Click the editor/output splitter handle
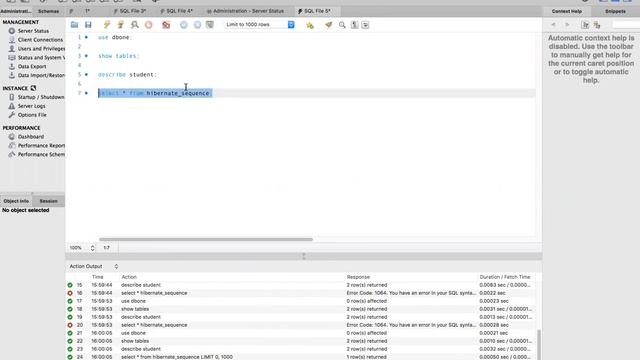 tap(304, 256)
